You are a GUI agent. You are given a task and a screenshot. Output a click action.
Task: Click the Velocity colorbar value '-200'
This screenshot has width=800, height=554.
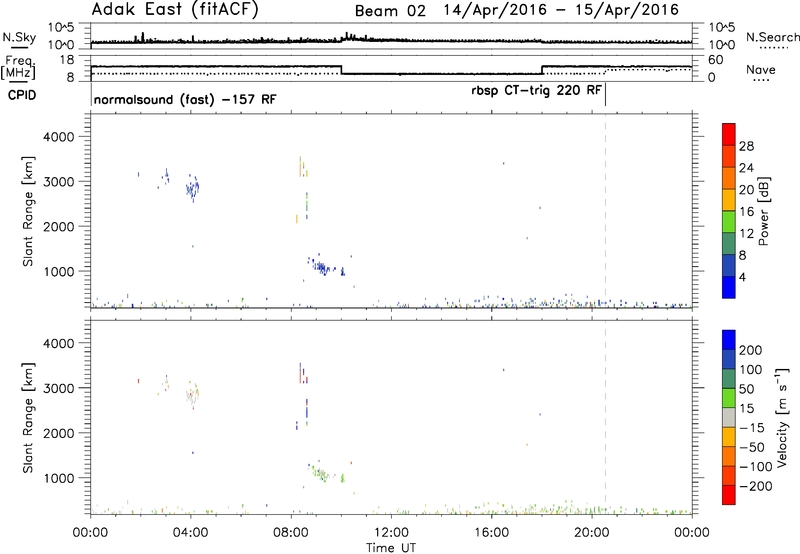click(x=754, y=486)
